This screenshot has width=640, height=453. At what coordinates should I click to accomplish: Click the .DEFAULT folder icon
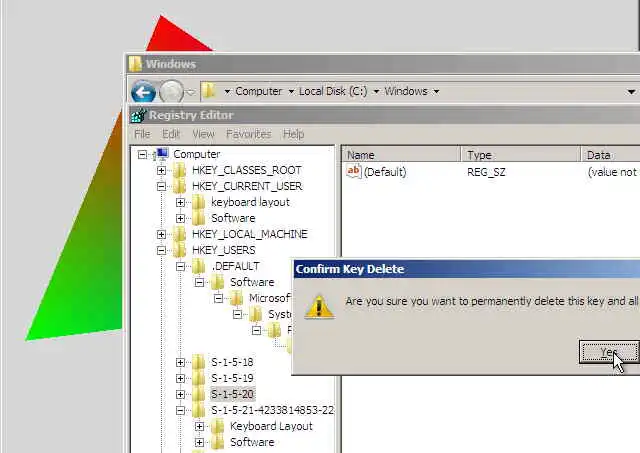[x=199, y=266]
